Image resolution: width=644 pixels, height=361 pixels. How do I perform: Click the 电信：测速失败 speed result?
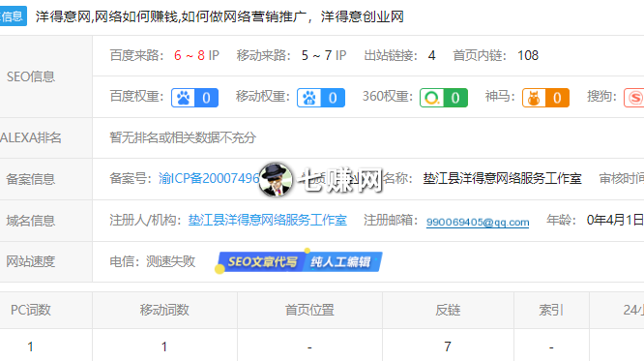(x=153, y=261)
